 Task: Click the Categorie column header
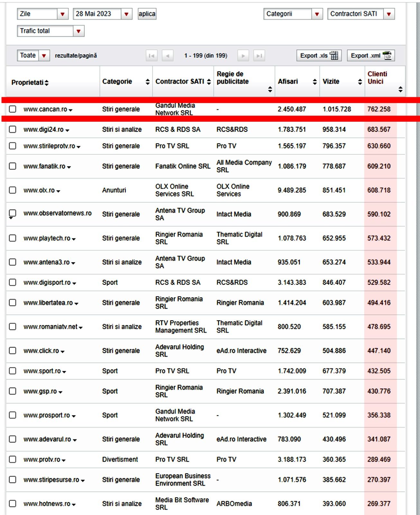pyautogui.click(x=117, y=81)
